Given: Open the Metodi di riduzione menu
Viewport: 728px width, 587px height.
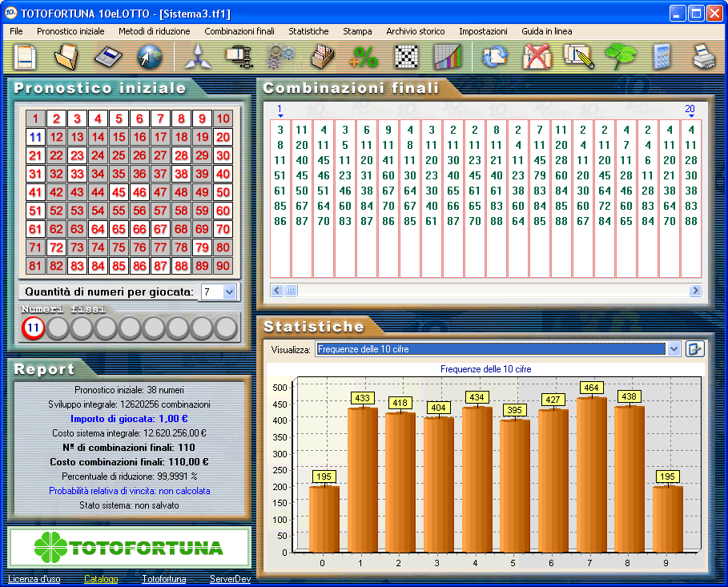Looking at the screenshot, I should point(154,31).
